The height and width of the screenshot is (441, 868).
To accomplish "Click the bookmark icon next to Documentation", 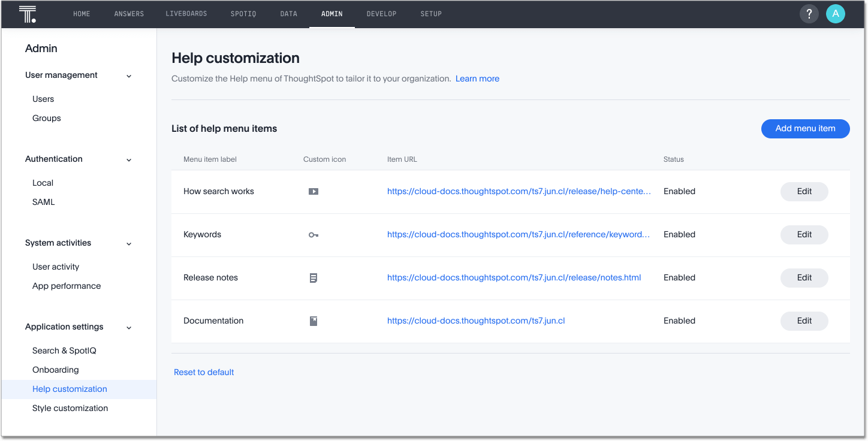I will pyautogui.click(x=313, y=321).
